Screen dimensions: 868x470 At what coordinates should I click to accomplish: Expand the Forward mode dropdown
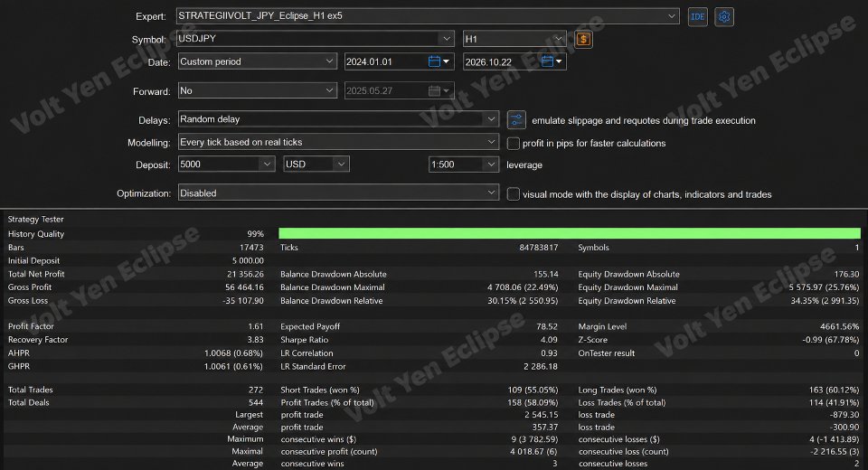(329, 90)
